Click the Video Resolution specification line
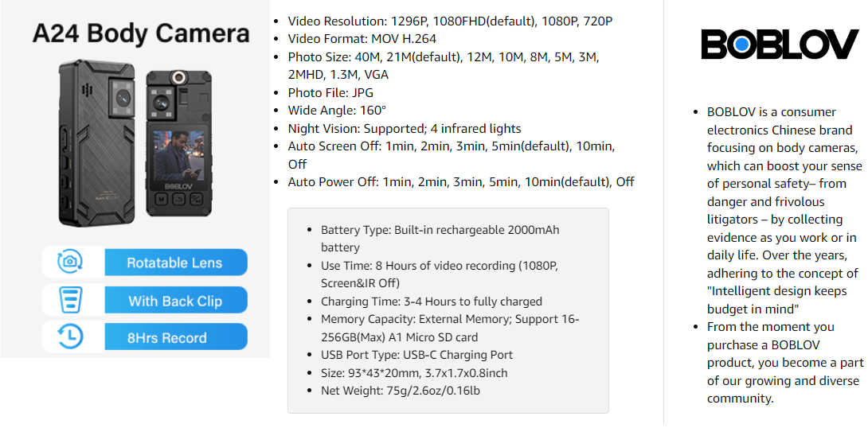 coord(450,21)
